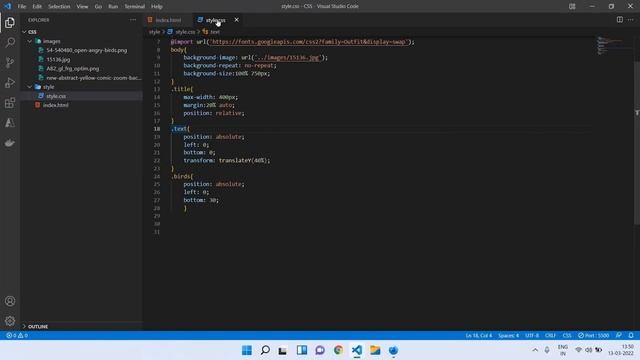Split the editor to the right
640x360 pixels.
pyautogui.click(x=620, y=20)
